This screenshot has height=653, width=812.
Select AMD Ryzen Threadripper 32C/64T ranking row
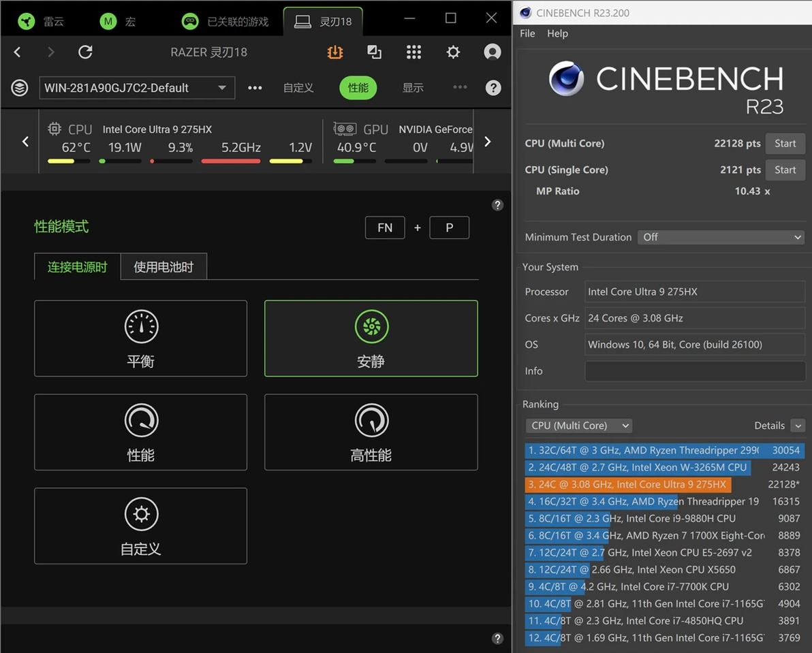[664, 450]
